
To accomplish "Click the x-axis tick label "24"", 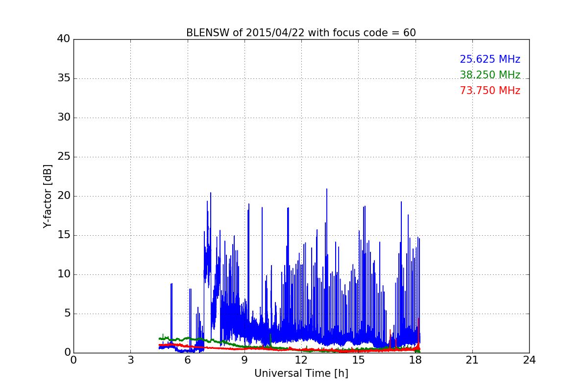I will click(x=529, y=360).
